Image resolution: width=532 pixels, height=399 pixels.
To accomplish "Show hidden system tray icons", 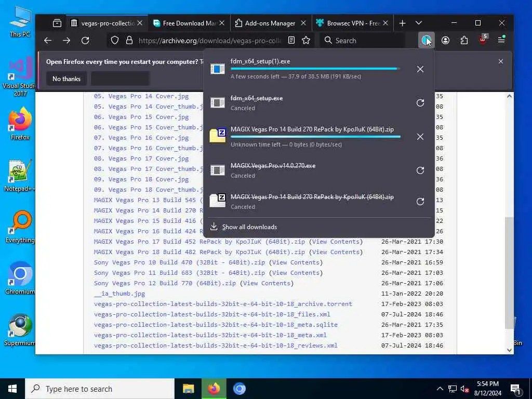I will click(440, 389).
